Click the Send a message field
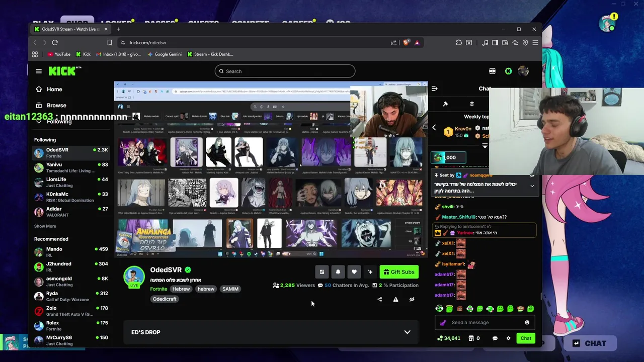The height and width of the screenshot is (362, 644). (x=486, y=323)
